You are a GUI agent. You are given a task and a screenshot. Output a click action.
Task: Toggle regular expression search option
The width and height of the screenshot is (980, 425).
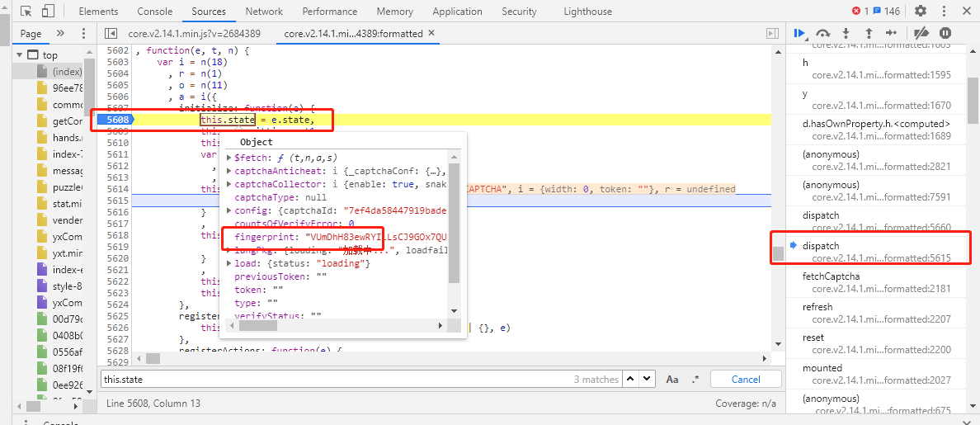pos(695,380)
